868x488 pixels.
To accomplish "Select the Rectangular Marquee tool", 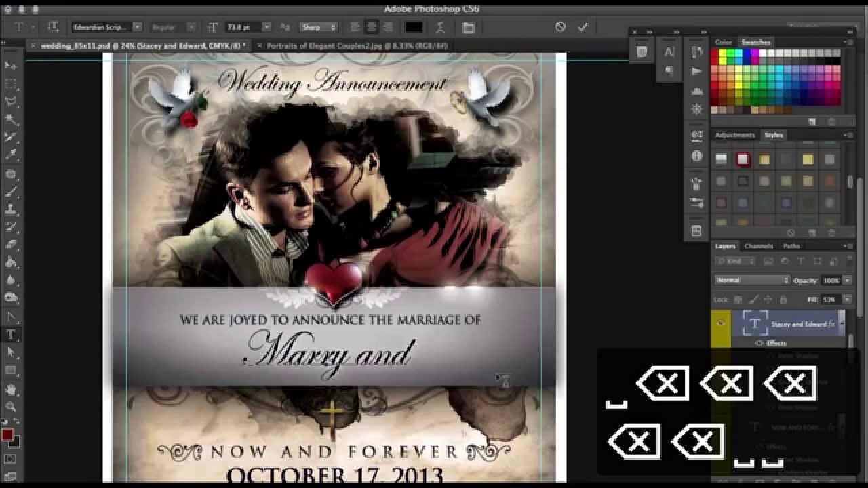I will (x=11, y=83).
